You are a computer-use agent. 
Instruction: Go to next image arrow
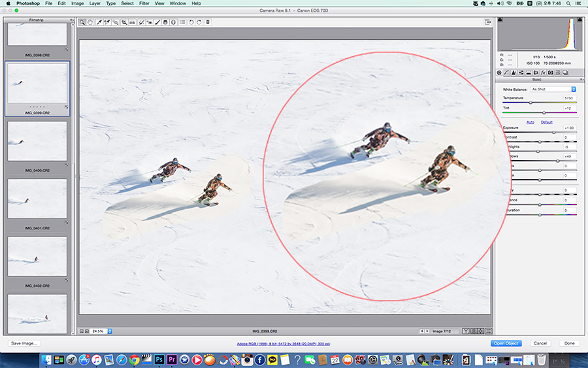click(x=427, y=331)
